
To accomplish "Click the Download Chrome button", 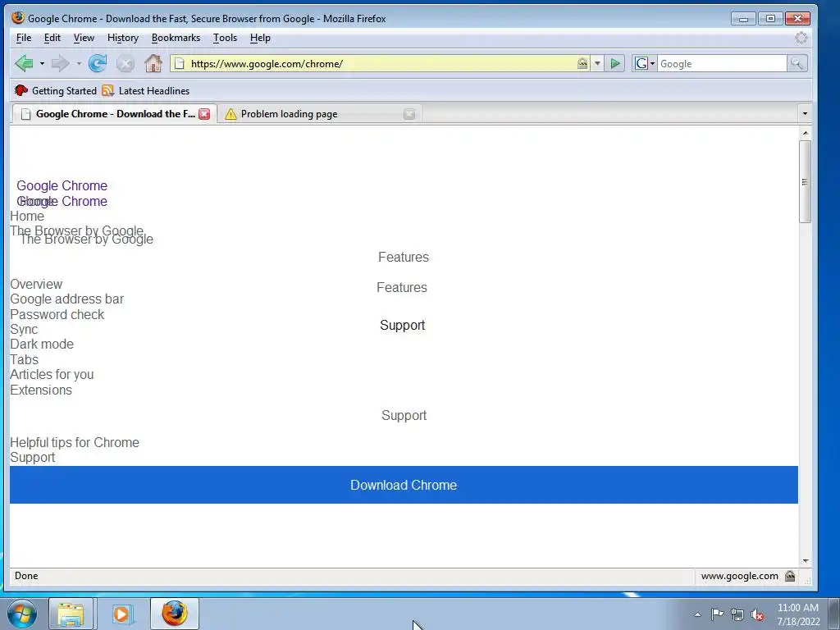I will coord(404,485).
